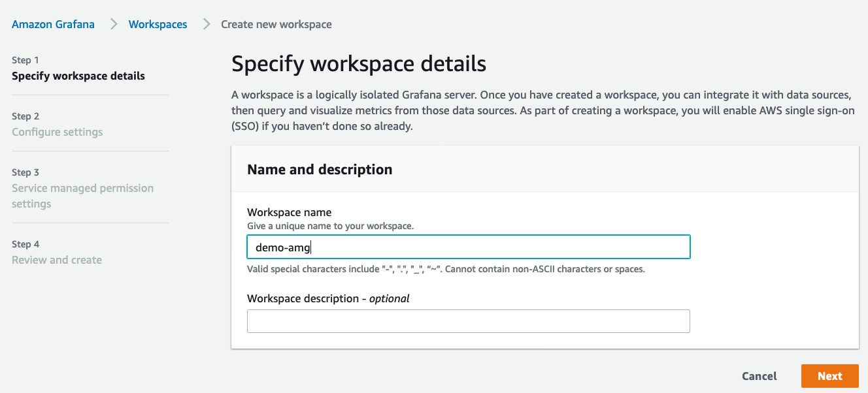Focus the Workspace description field

coord(469,321)
